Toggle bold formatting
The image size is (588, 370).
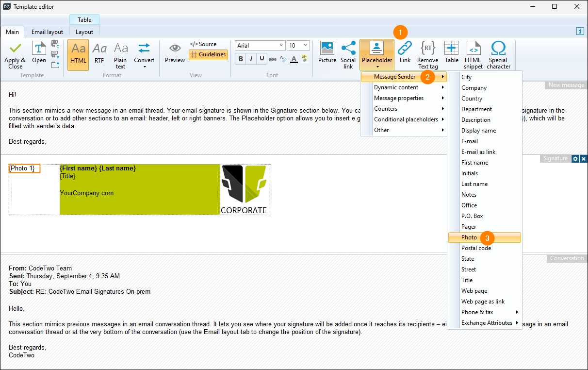pyautogui.click(x=241, y=59)
